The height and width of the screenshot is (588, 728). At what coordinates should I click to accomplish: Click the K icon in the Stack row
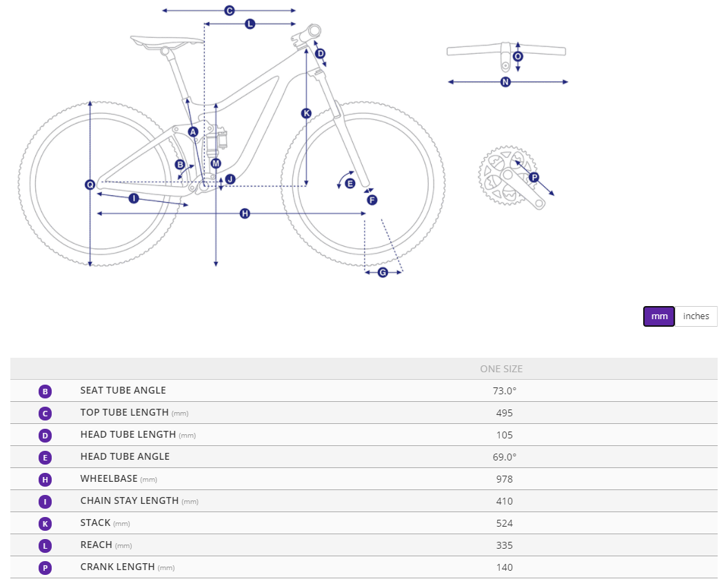click(45, 524)
